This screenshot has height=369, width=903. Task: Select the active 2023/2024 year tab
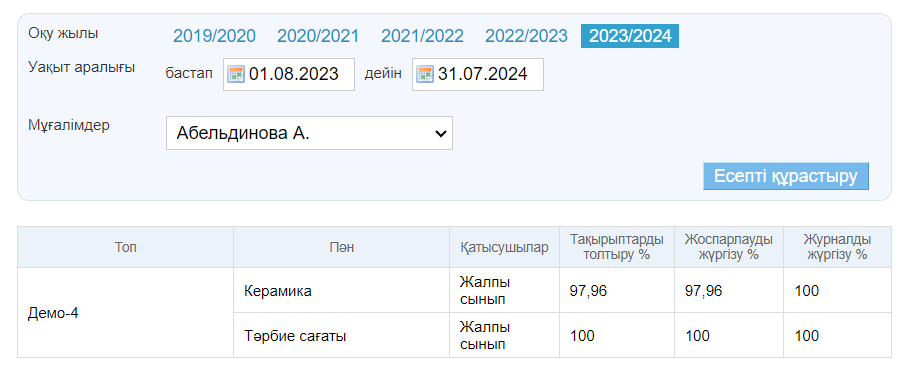[x=630, y=36]
